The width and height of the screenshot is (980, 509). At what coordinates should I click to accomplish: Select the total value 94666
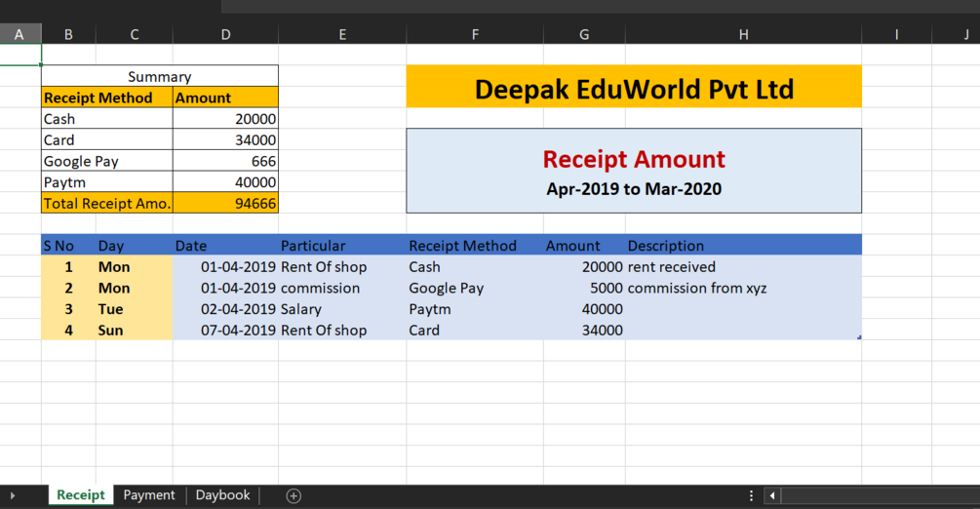pyautogui.click(x=225, y=203)
